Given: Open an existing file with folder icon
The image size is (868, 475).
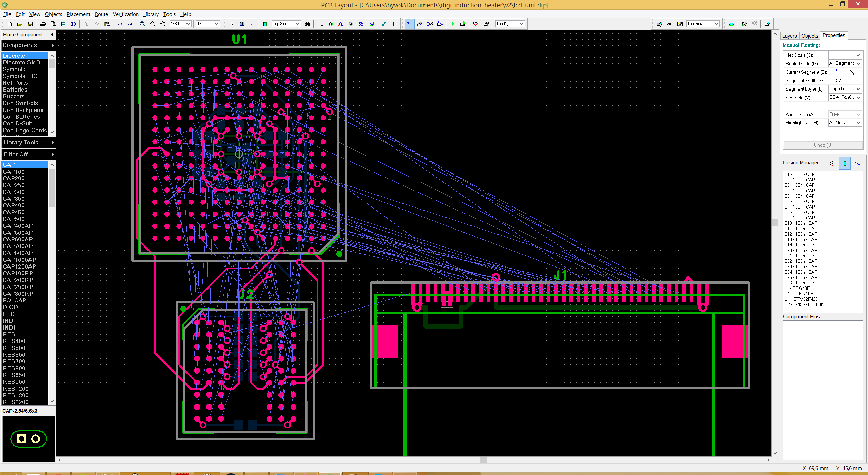Looking at the screenshot, I should tap(20, 24).
